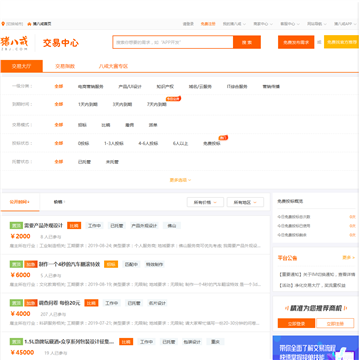Open the 1.5L劲牌 packaging design listing
The width and height of the screenshot is (360, 360).
pos(69,342)
